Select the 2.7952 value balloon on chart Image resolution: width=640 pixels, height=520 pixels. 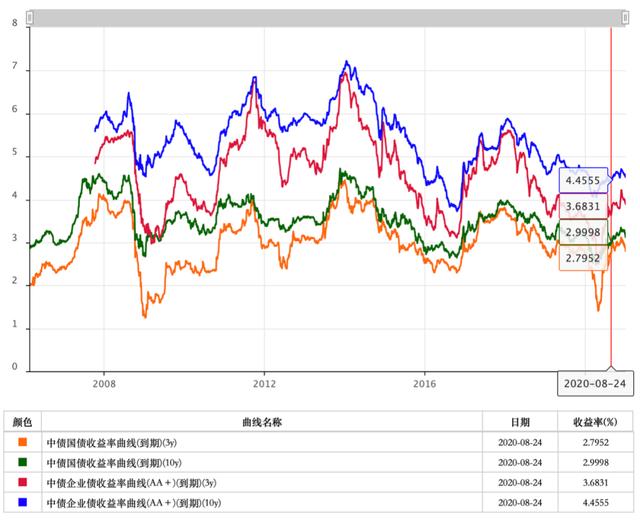click(583, 258)
